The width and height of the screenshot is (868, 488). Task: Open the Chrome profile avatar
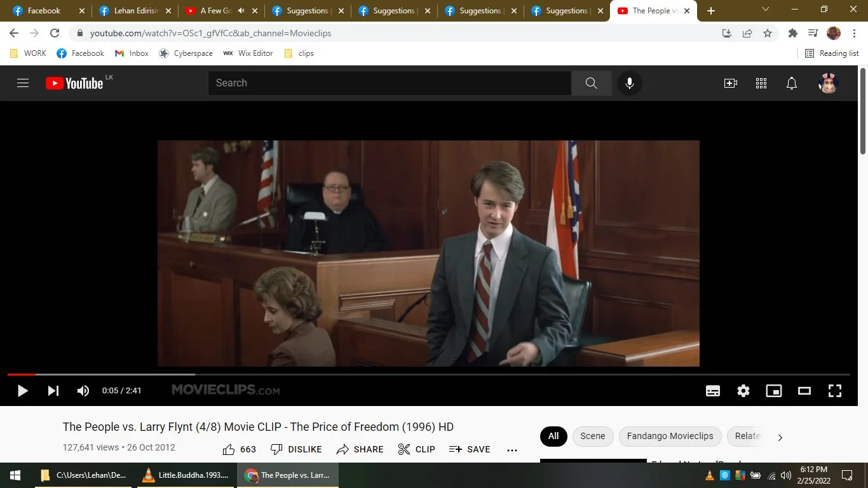834,33
